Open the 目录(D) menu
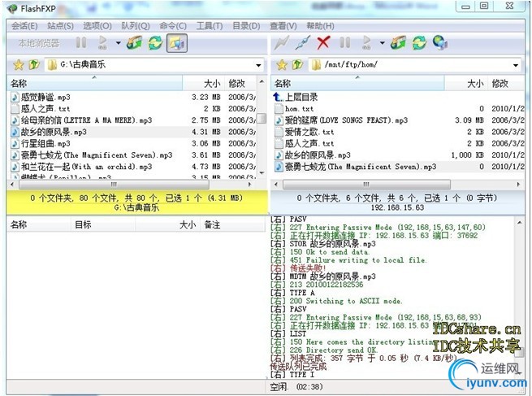The image size is (532, 396). coord(246,26)
